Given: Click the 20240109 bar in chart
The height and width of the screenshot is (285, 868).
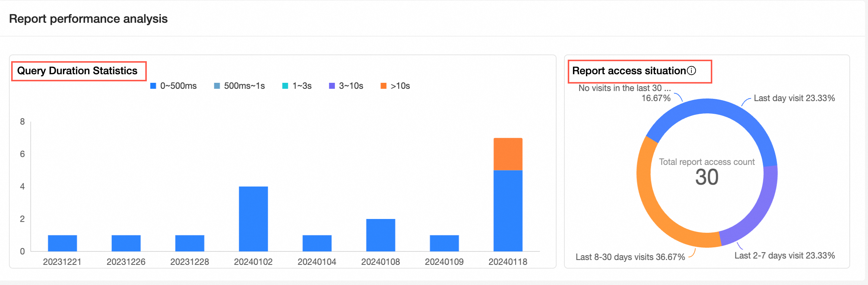Looking at the screenshot, I should click(x=444, y=243).
